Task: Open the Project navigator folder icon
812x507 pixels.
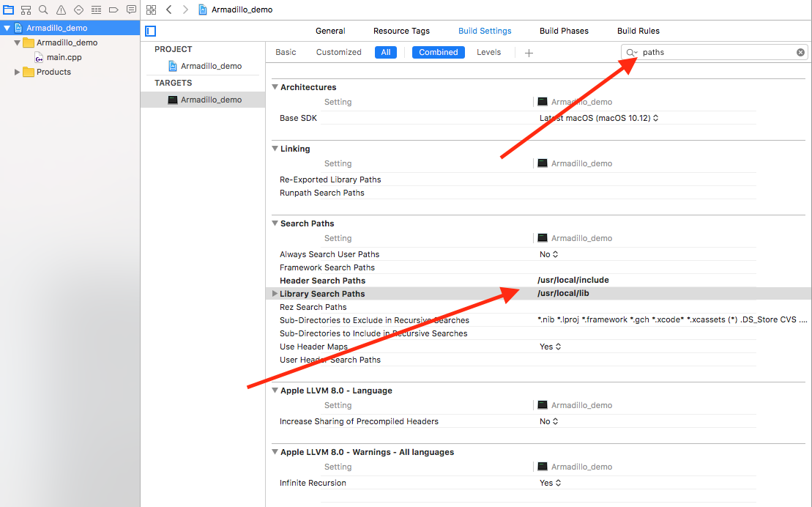Action: (8, 10)
